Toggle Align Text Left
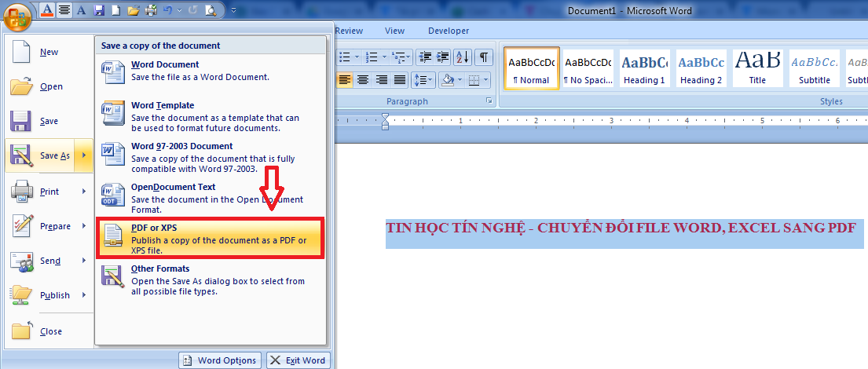Image resolution: width=868 pixels, height=369 pixels. (x=344, y=79)
